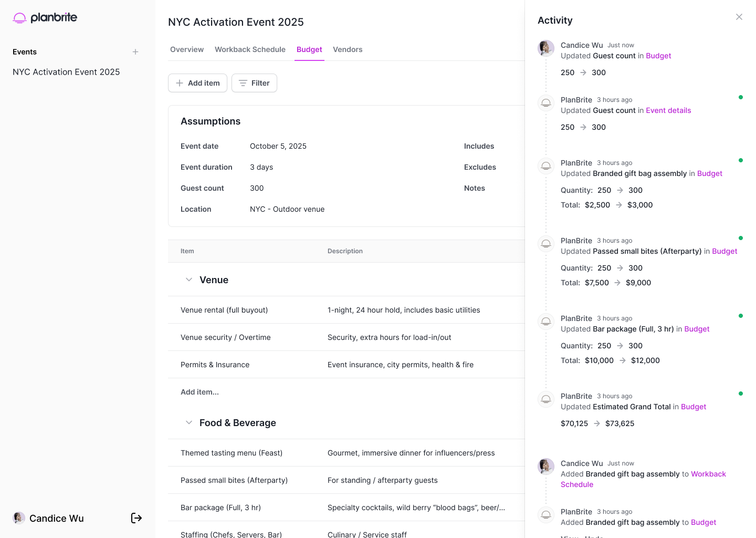Switch to the Workback Schedule tab
756x538 pixels.
pos(250,49)
